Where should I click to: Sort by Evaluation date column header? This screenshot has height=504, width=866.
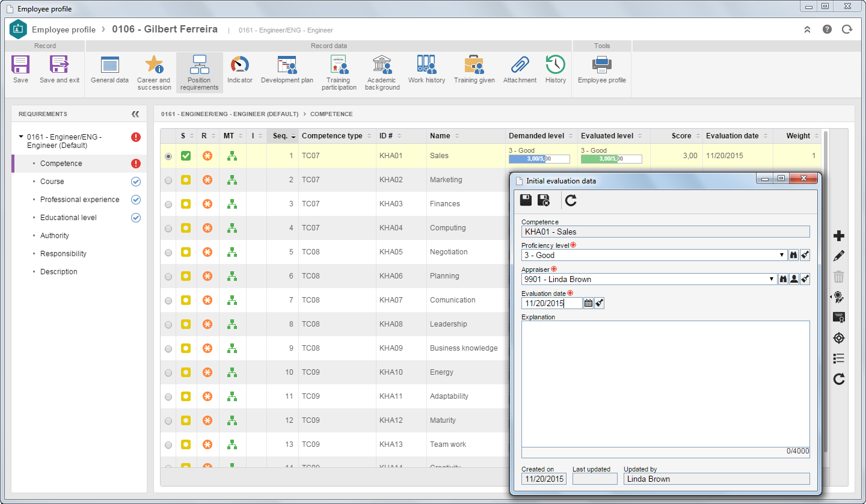coord(737,136)
